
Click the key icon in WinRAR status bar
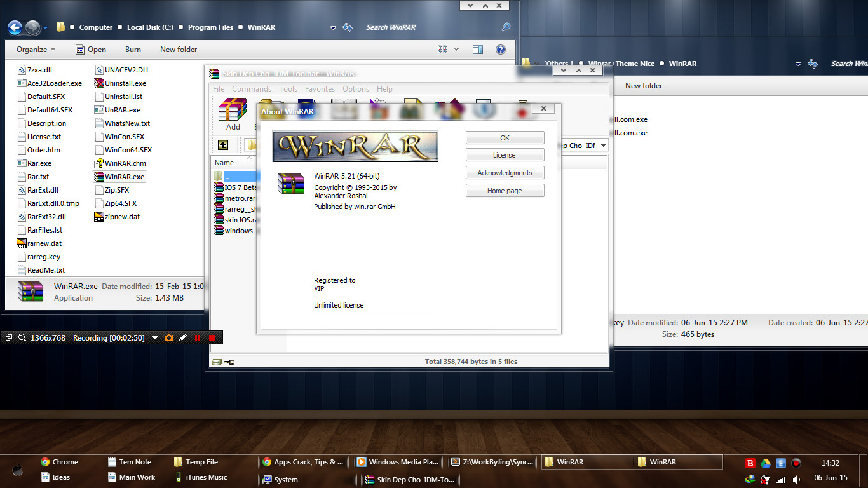pos(229,362)
